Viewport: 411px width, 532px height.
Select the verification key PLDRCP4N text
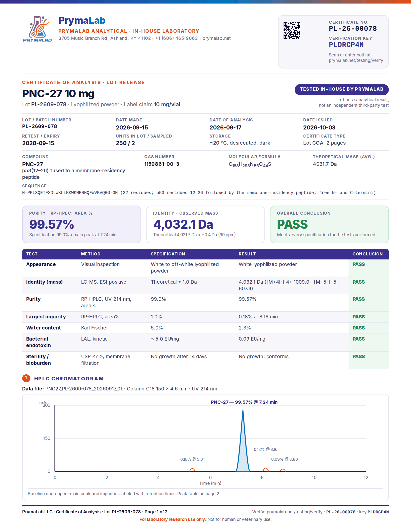coord(346,45)
